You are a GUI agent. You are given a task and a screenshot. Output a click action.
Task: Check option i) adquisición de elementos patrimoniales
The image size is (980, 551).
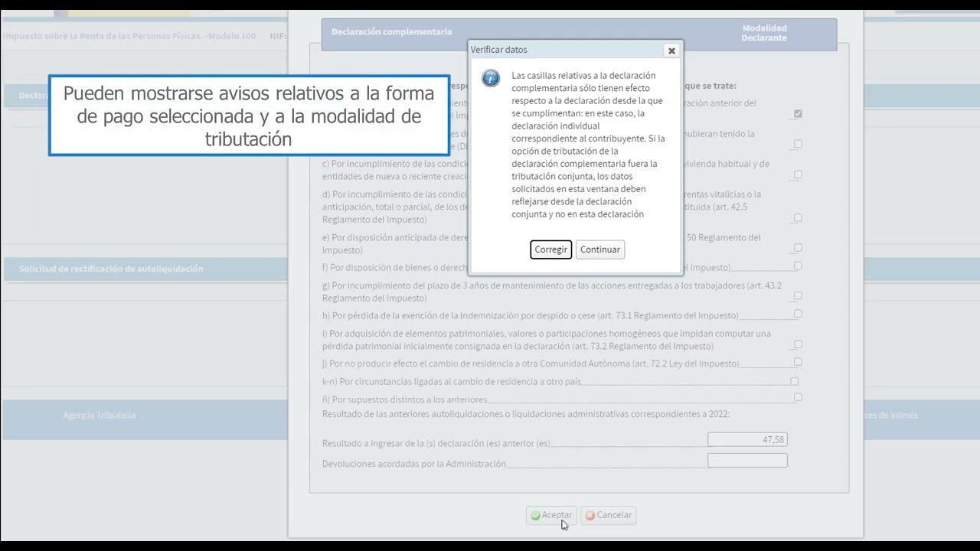click(798, 344)
